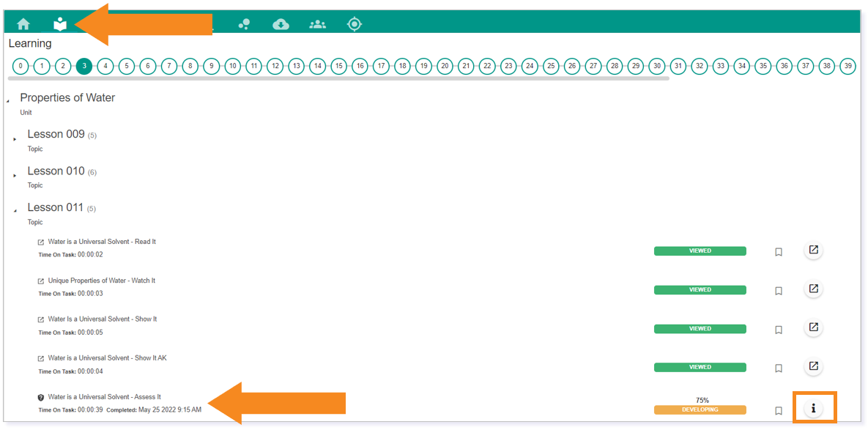This screenshot has width=868, height=430.
Task: Jump to unit step 36
Action: 784,66
